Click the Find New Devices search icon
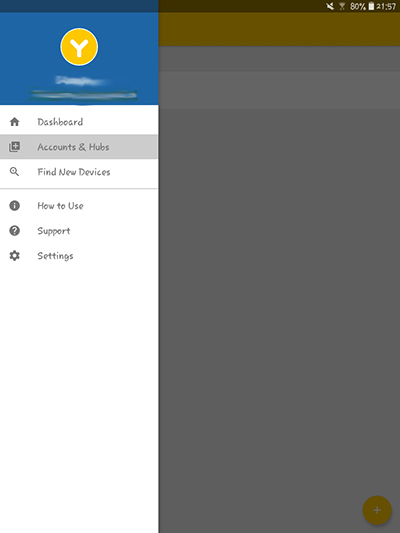Screen dimensions: 400x533 (x=14, y=172)
